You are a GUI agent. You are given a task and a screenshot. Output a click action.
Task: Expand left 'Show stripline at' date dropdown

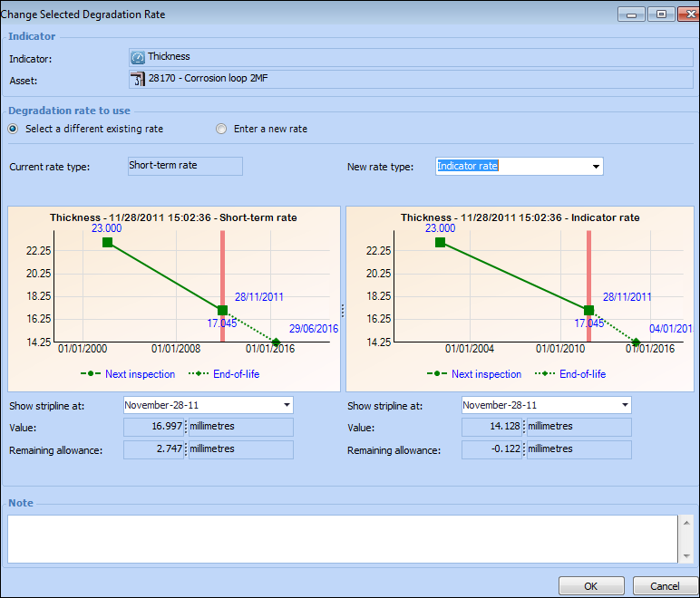coord(287,405)
